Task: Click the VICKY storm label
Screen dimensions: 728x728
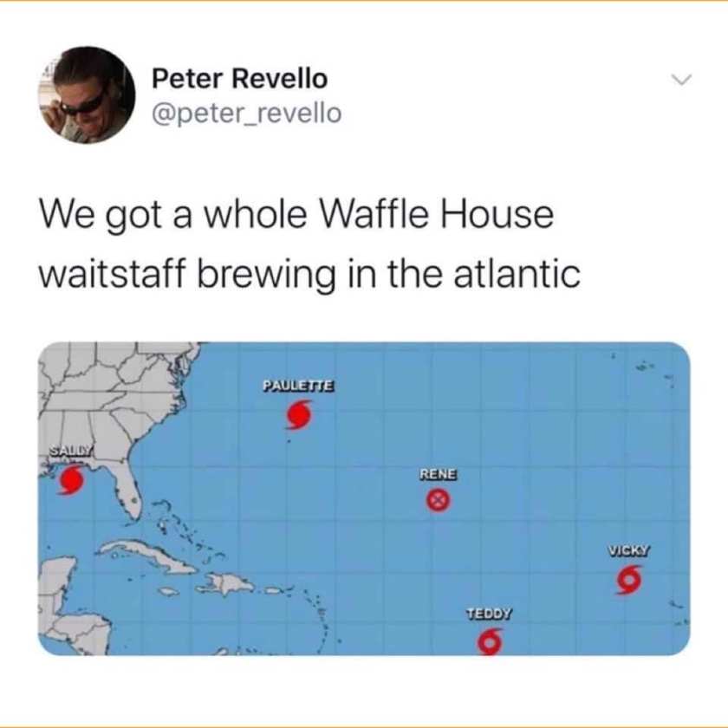Action: click(629, 550)
